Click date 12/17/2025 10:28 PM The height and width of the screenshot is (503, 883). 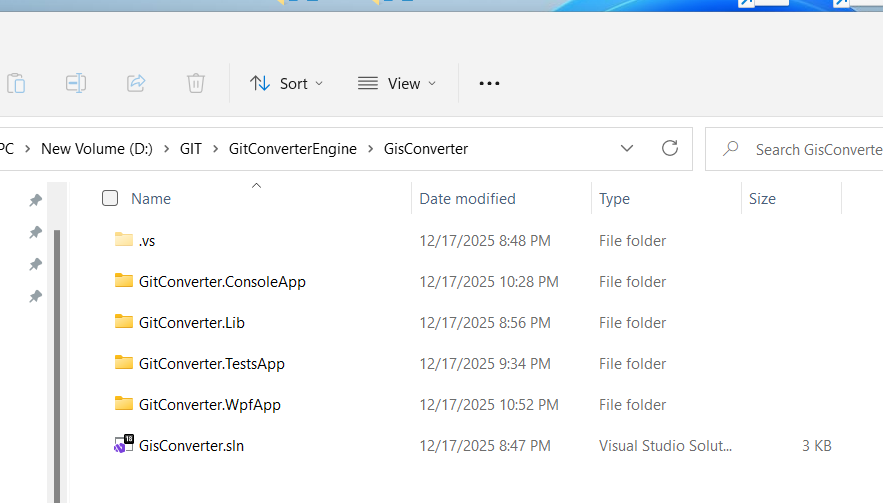coord(489,282)
